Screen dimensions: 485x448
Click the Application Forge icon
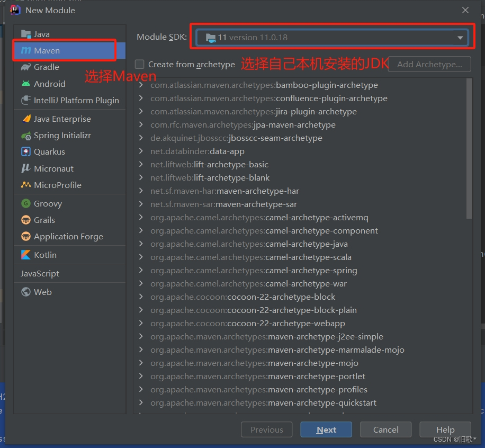26,236
